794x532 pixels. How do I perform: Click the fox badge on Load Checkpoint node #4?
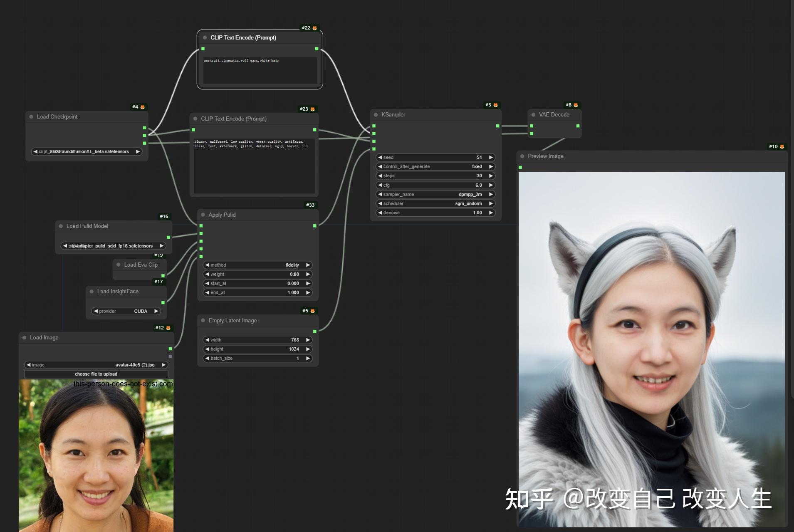pos(142,107)
